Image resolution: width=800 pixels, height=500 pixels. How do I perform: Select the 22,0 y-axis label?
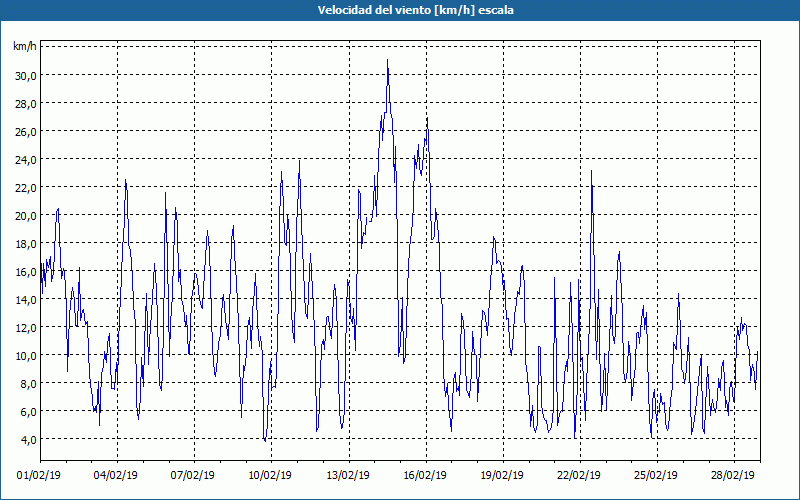(25, 188)
